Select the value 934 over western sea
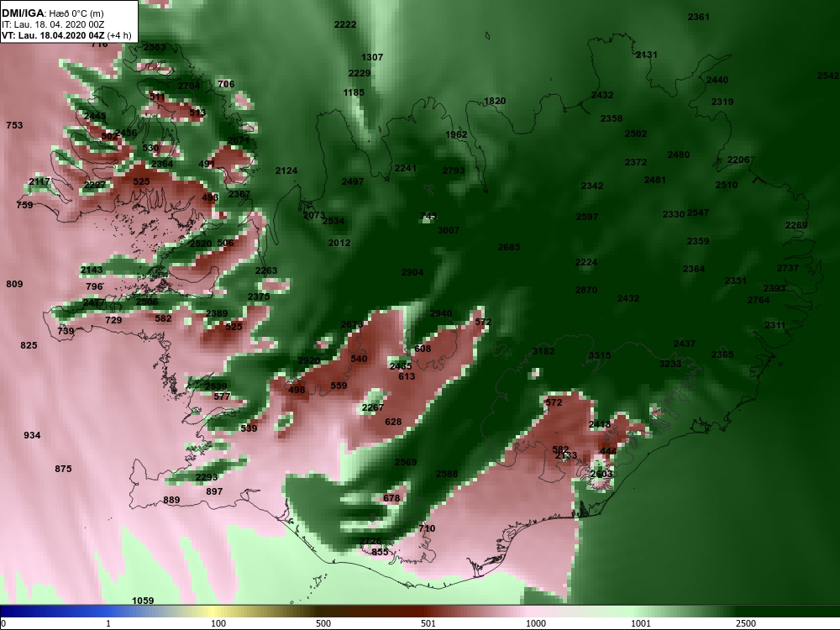 pos(32,435)
